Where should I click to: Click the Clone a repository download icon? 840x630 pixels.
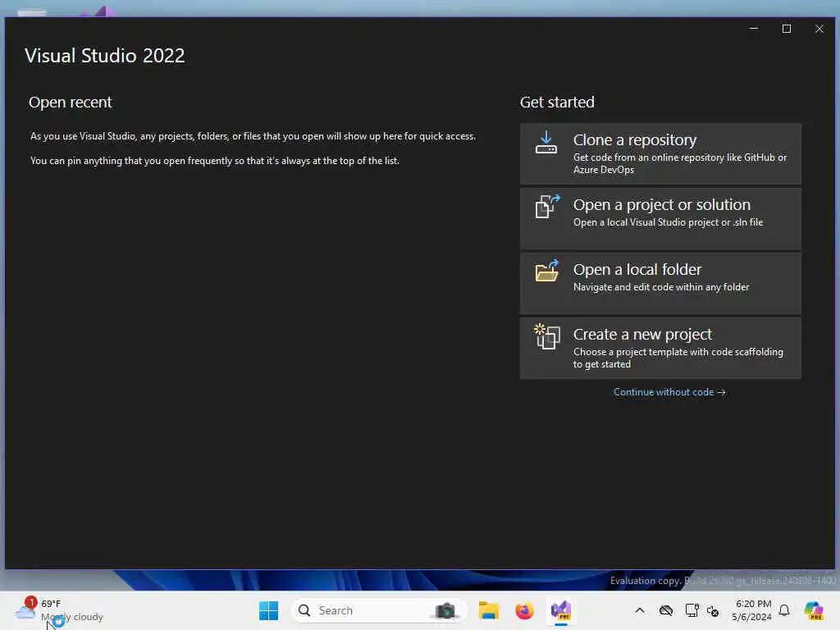pyautogui.click(x=546, y=143)
